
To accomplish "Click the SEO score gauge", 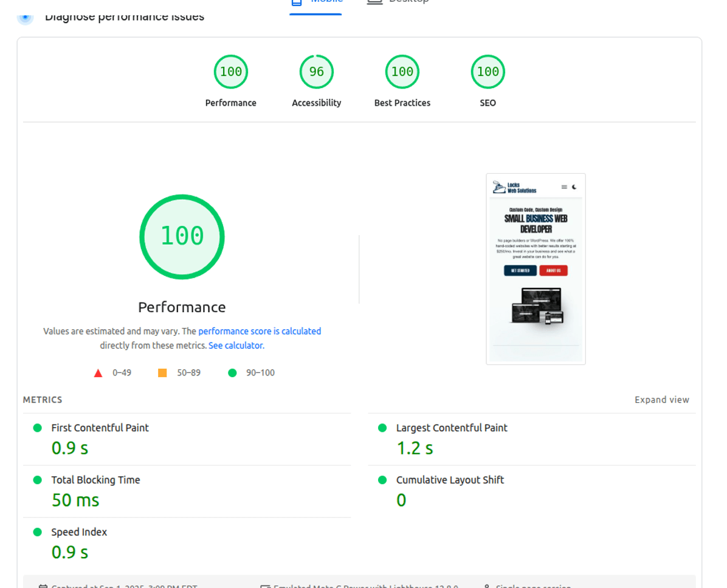I will 488,71.
